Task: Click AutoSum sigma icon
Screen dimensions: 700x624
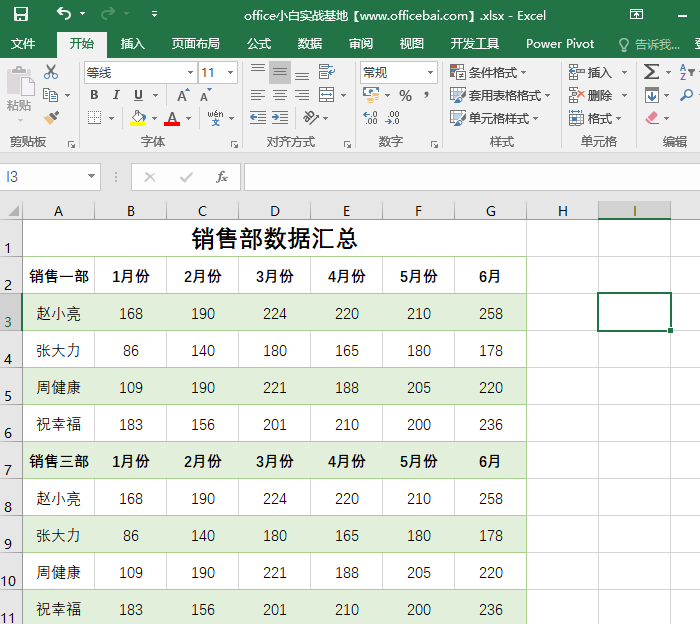Action: [651, 71]
